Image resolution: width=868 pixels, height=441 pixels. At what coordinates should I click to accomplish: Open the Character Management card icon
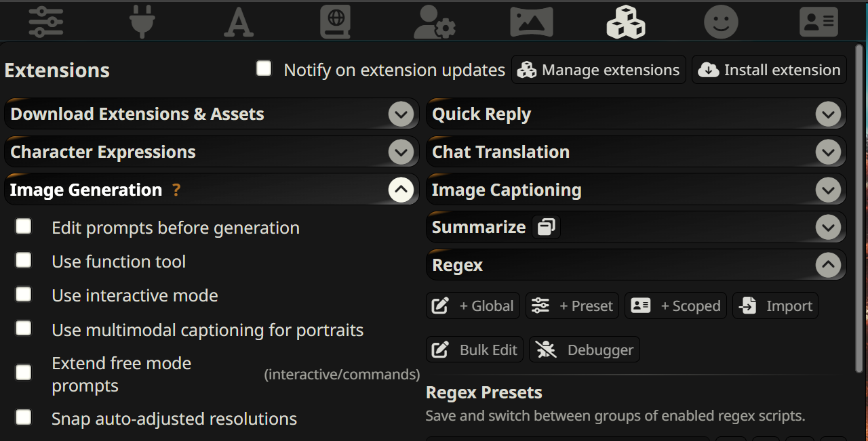tap(818, 21)
